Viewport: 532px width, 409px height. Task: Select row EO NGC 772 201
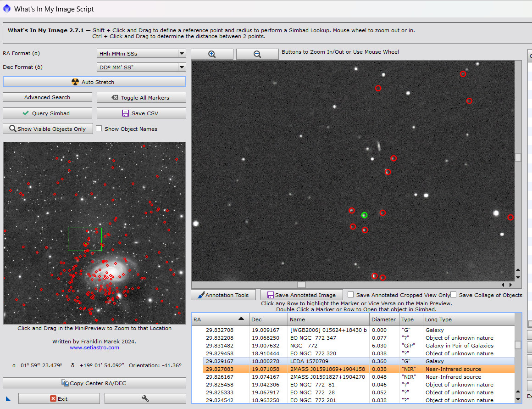click(x=359, y=400)
